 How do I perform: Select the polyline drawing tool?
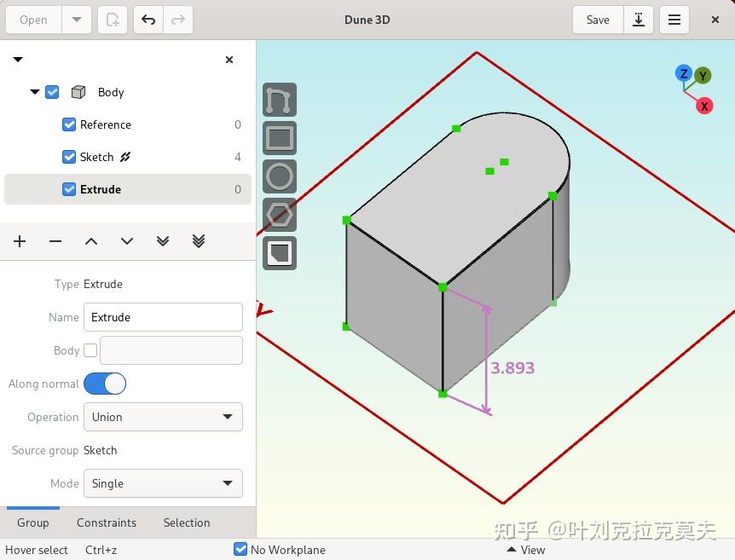pyautogui.click(x=279, y=100)
